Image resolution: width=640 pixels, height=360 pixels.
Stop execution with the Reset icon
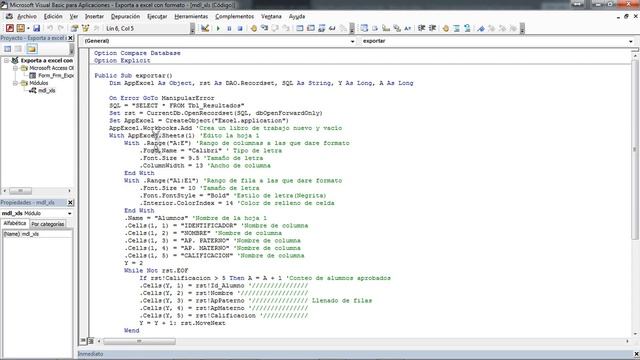pyautogui.click(x=240, y=28)
